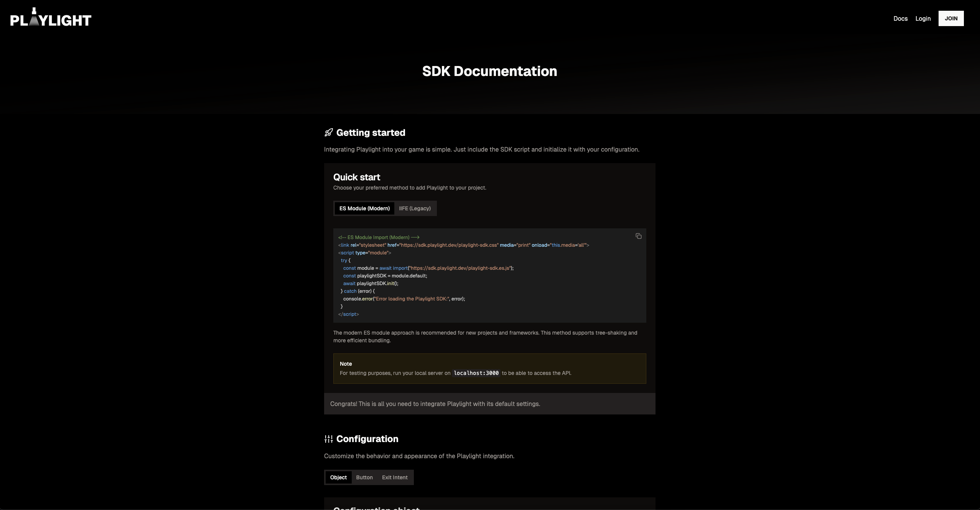Viewport: 980px width, 510px height.
Task: Click the Getting started heading
Action: click(x=371, y=132)
